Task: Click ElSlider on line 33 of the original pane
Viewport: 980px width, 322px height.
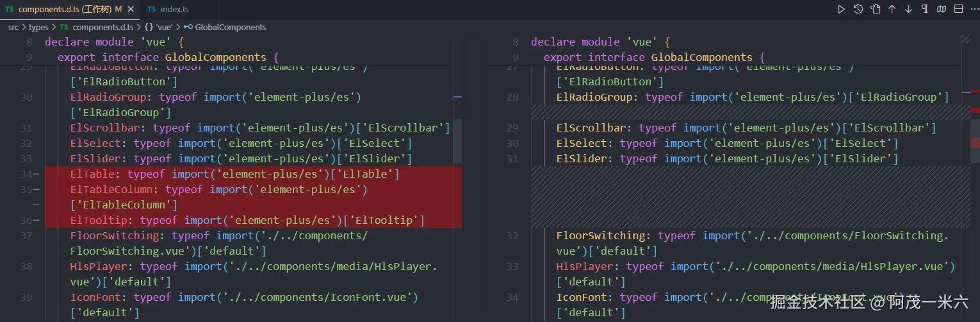Action: click(95, 158)
